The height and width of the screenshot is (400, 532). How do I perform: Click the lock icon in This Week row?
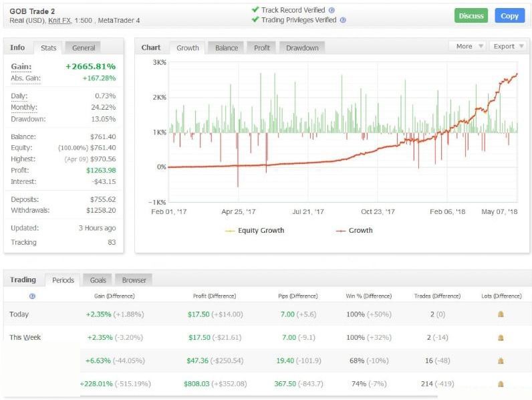[x=501, y=338]
